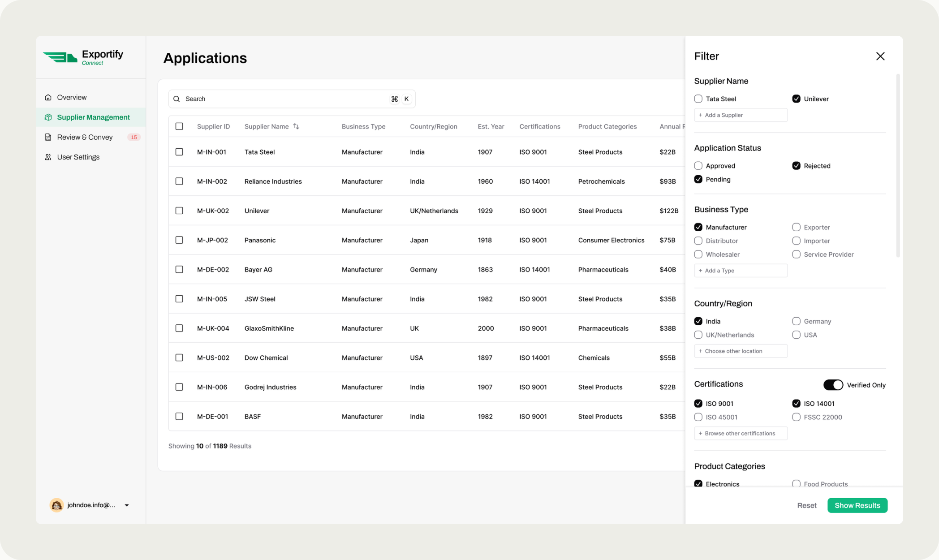The height and width of the screenshot is (560, 939).
Task: Check the FSSC 22000 certification filter
Action: (x=796, y=417)
